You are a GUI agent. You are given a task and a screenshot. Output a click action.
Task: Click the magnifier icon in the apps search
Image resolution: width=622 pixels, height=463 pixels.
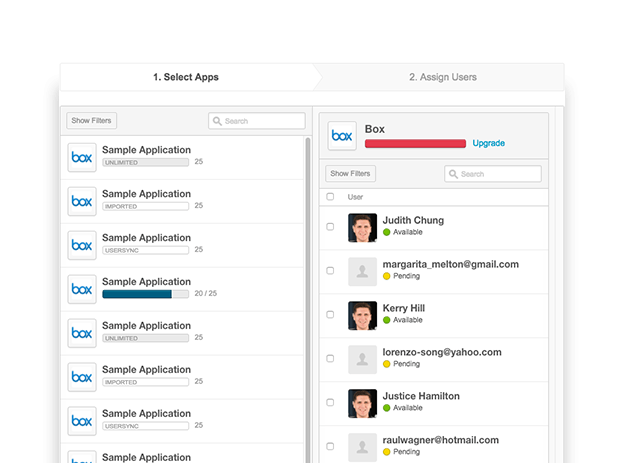217,121
